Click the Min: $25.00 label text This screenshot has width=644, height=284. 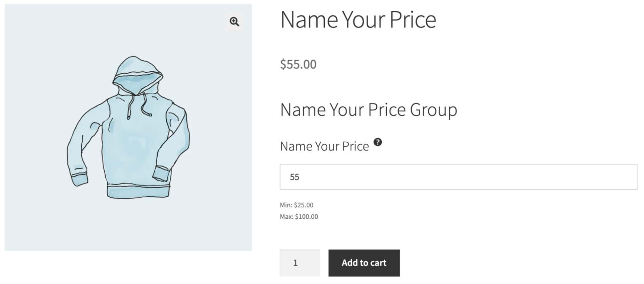coord(297,205)
